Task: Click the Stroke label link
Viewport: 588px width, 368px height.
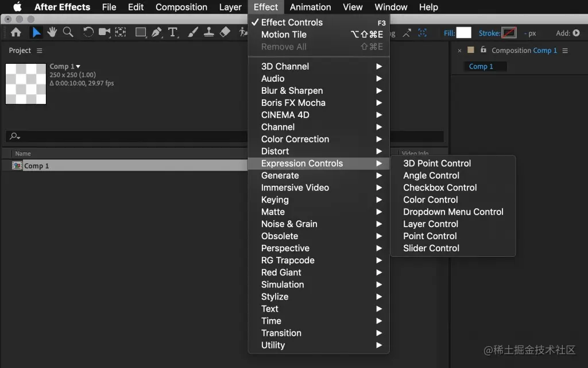Action: 489,33
